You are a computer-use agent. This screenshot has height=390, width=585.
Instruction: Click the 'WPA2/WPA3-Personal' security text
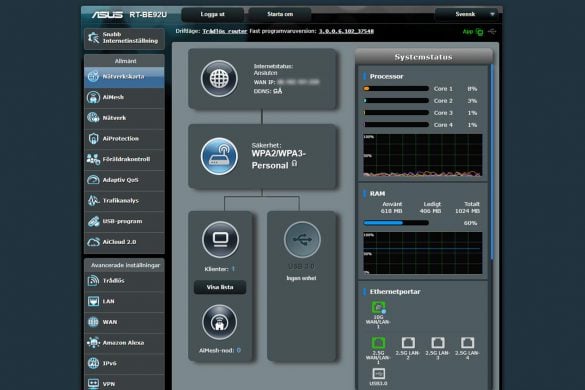point(278,160)
